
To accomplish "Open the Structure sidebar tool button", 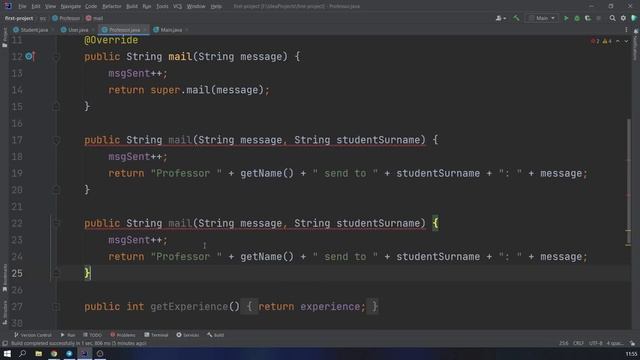I will 4,312.
